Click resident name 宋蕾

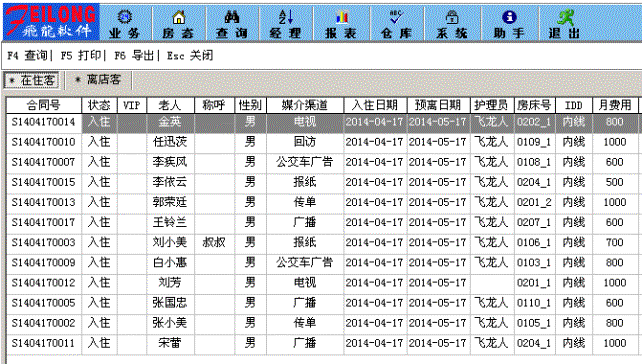click(170, 343)
